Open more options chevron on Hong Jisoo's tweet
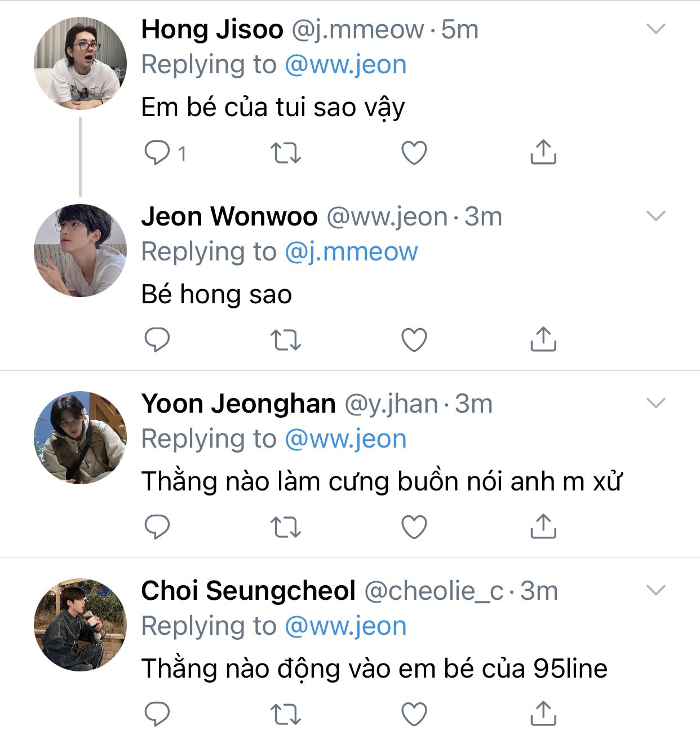 [656, 29]
